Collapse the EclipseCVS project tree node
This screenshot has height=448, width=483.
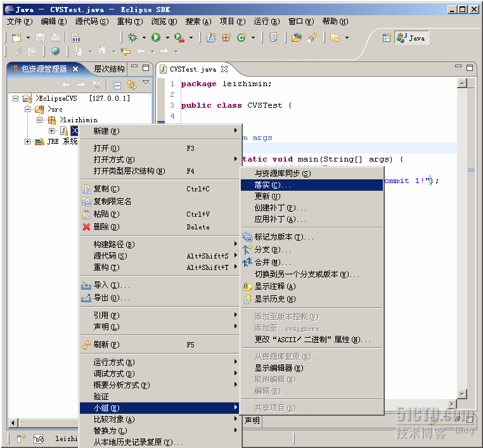15,98
